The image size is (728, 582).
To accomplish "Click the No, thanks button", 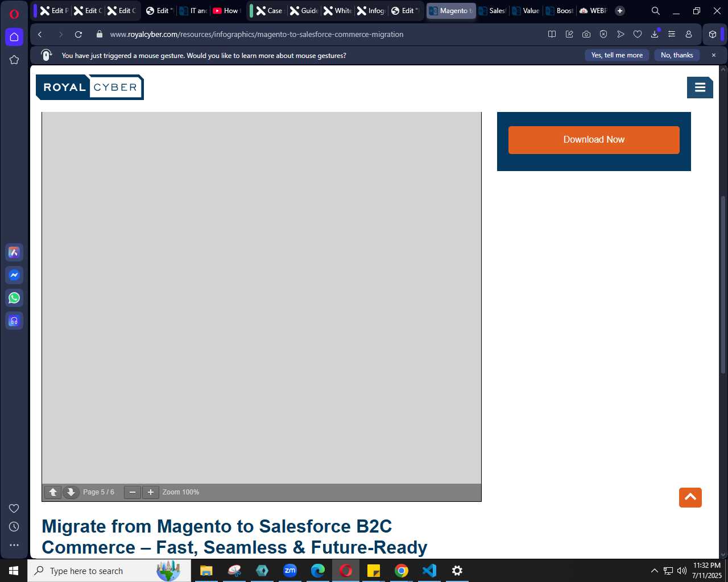I will point(677,55).
